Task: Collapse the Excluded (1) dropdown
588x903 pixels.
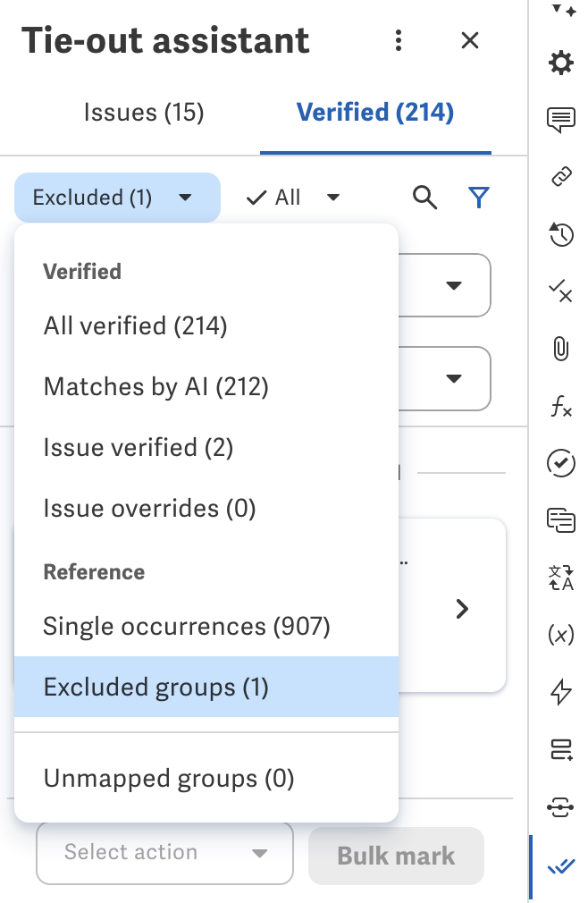Action: pyautogui.click(x=117, y=198)
